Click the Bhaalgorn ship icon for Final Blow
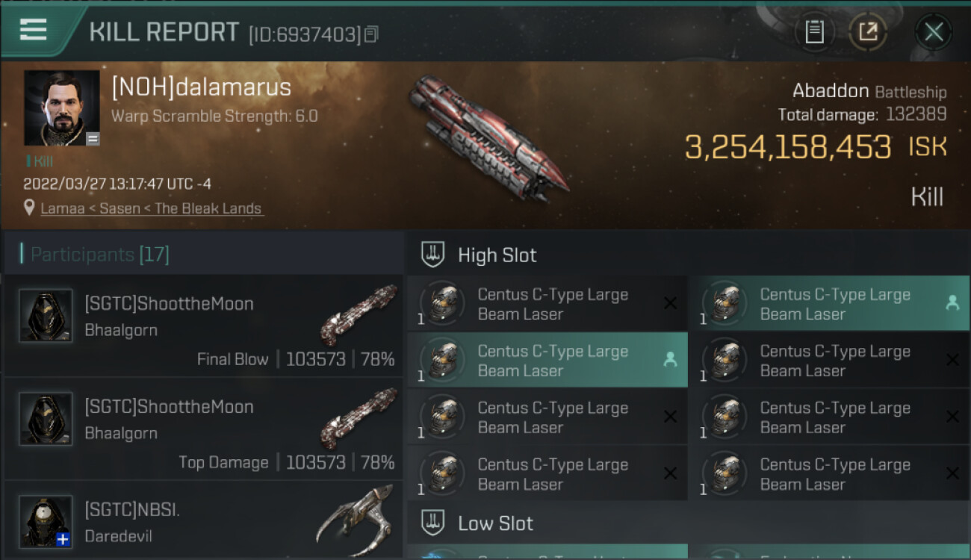The width and height of the screenshot is (971, 560). coord(359,314)
